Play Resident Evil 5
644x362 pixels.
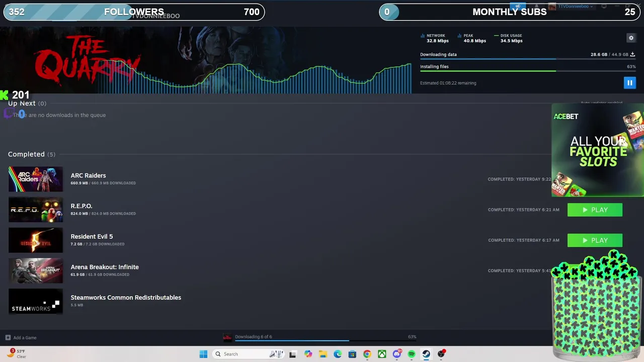pos(595,240)
